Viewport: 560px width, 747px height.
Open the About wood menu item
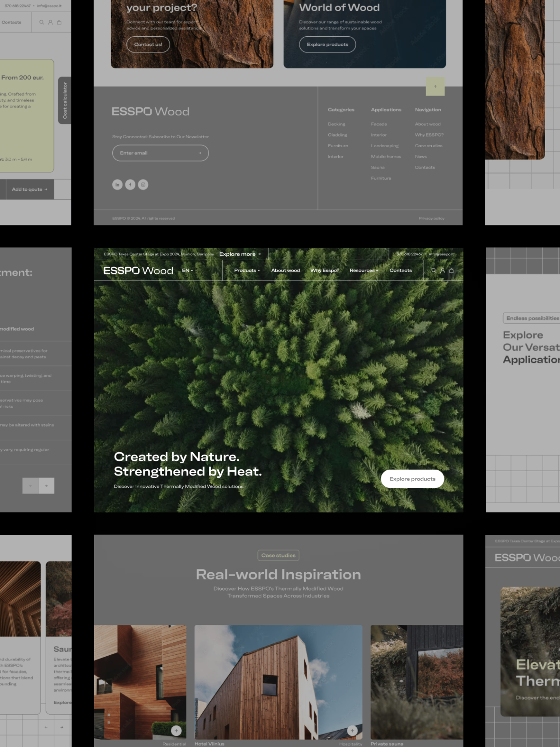[285, 270]
